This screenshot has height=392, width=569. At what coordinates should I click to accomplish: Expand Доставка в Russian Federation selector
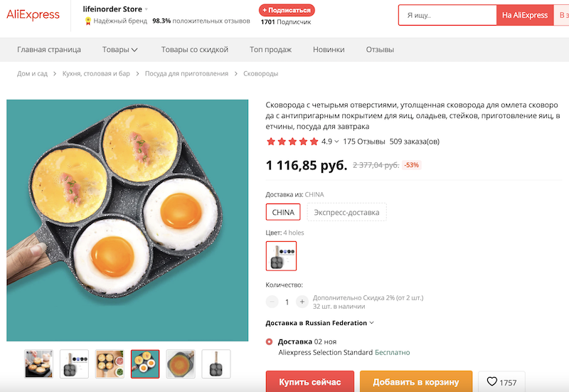pos(319,323)
